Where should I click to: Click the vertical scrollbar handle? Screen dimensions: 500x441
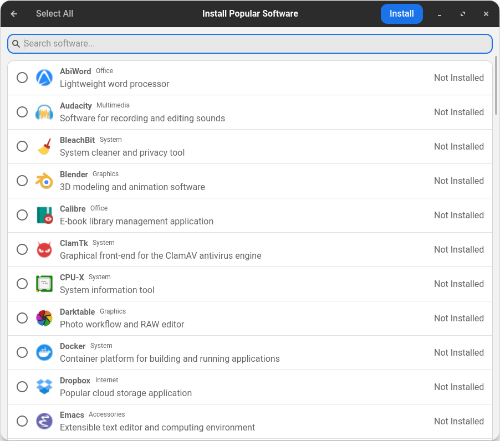496,86
